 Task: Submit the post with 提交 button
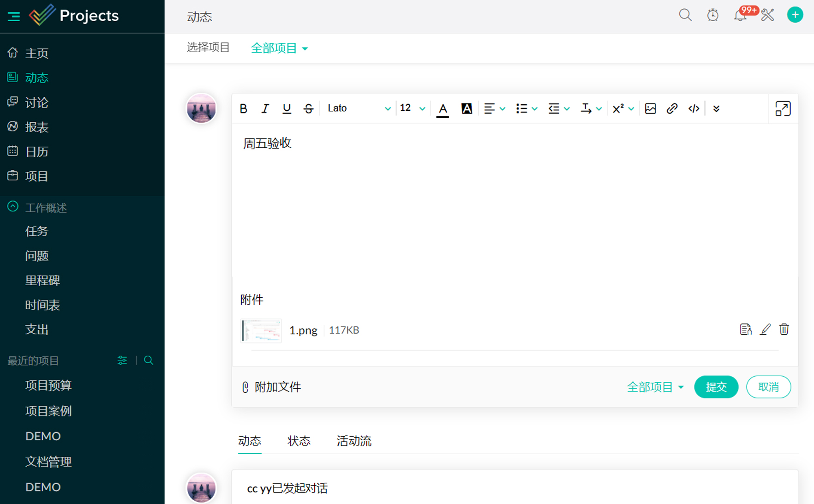(716, 387)
